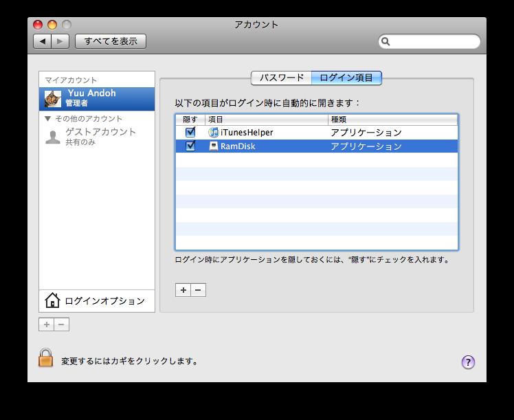Select the RamDisk row name
The image size is (514, 420).
238,146
